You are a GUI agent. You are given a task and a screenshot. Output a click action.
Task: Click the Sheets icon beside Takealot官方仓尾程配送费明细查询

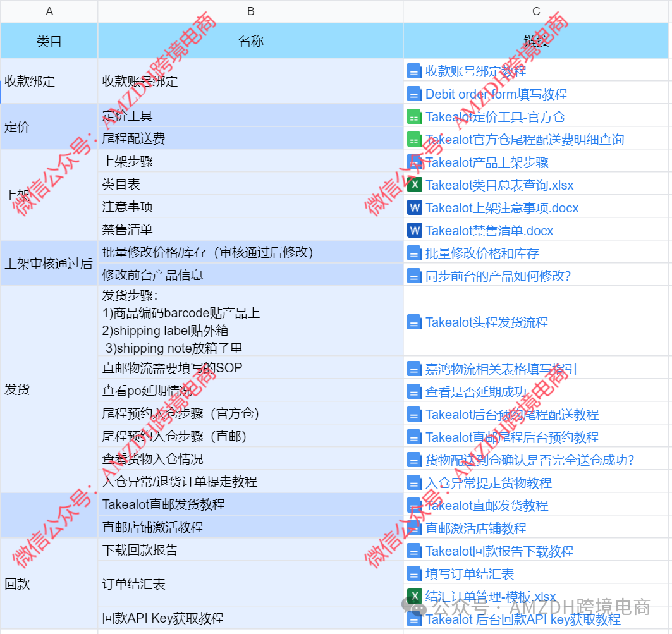(x=415, y=140)
